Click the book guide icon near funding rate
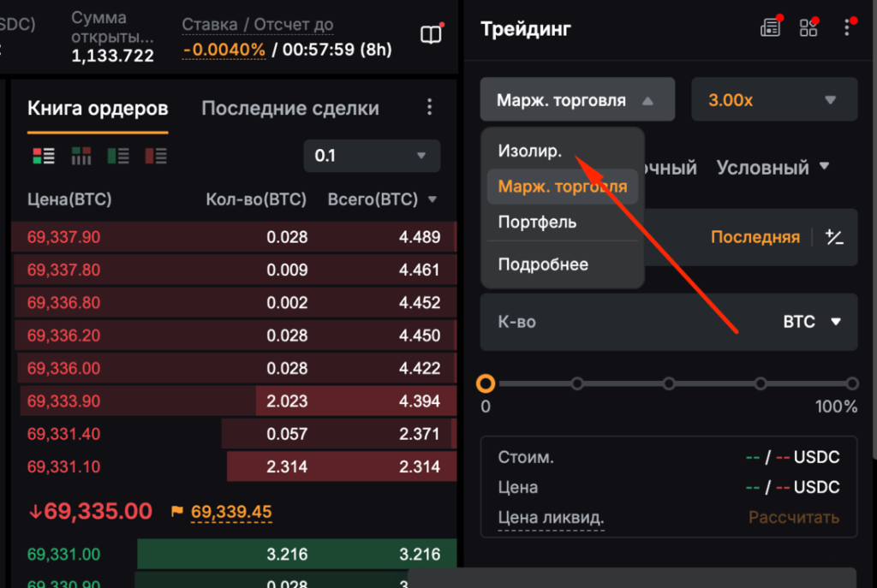Screen dimensions: 877x588 pyautogui.click(x=431, y=34)
